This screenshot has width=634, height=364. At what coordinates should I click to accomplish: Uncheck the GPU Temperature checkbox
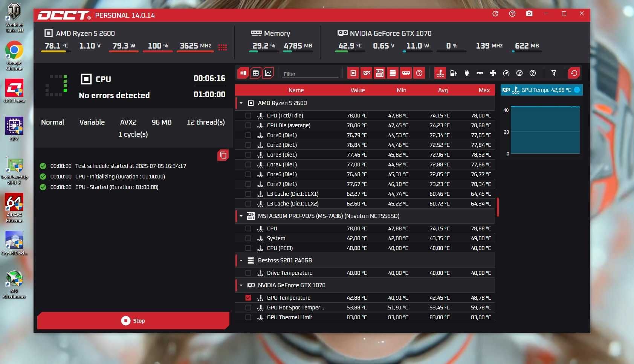[x=248, y=298]
